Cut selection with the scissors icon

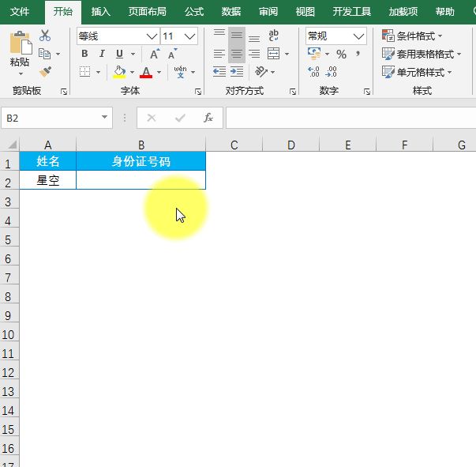[x=45, y=36]
